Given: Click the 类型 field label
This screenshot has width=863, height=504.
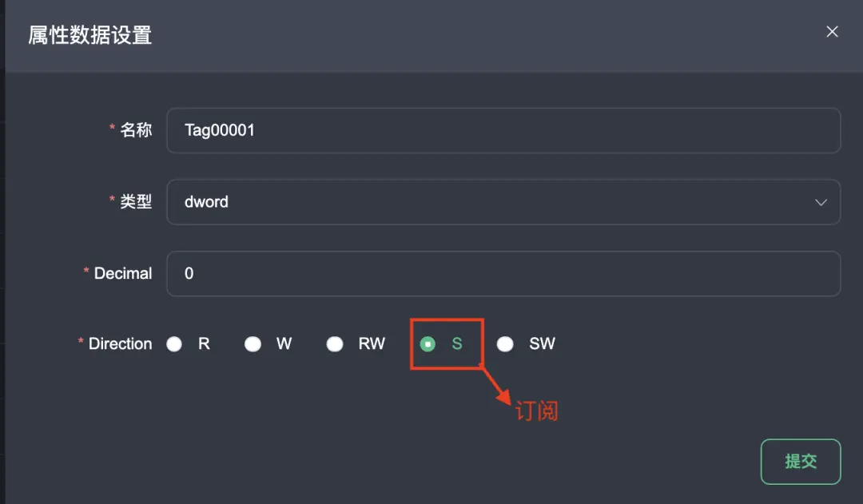Looking at the screenshot, I should (x=136, y=202).
